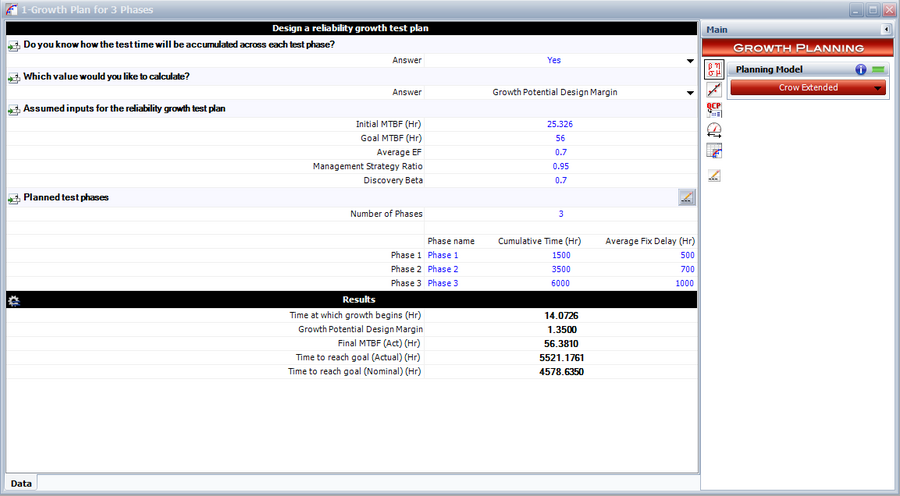Click the gear icon in Results header
The image size is (900, 496).
click(13, 299)
